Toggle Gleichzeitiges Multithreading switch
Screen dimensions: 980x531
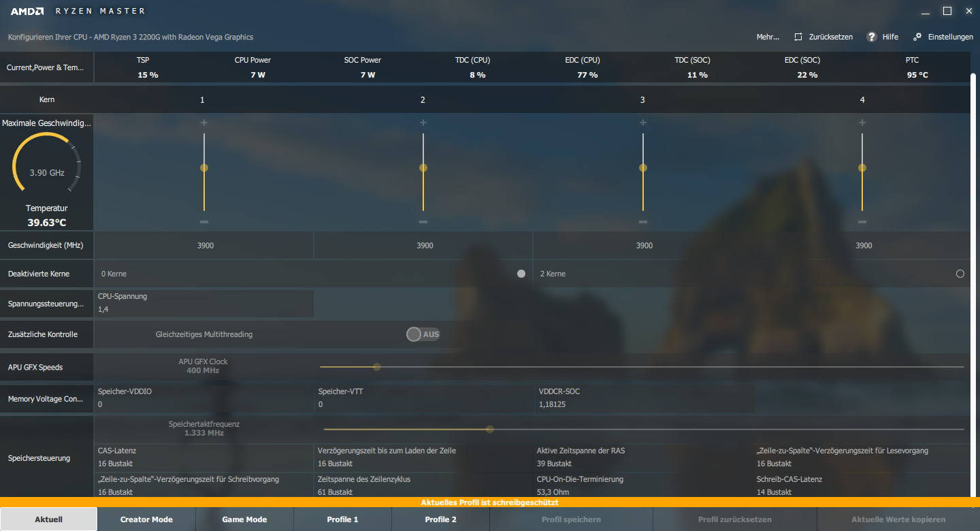pyautogui.click(x=423, y=334)
